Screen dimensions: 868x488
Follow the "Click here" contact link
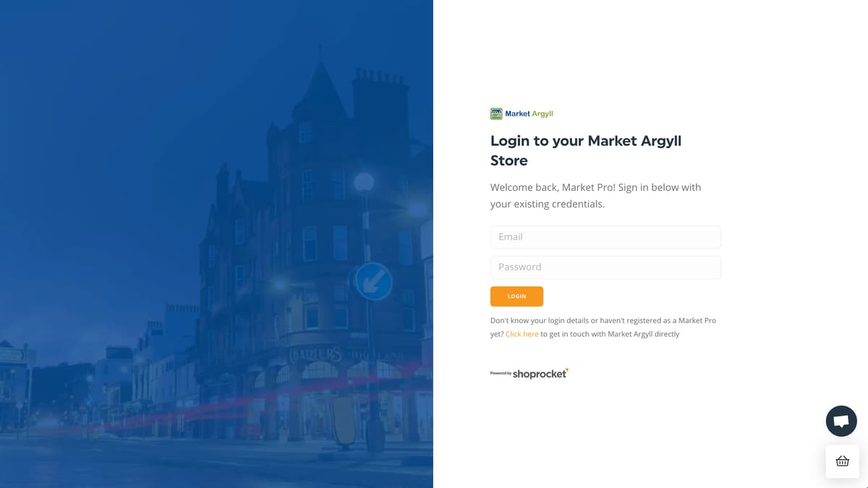point(522,334)
